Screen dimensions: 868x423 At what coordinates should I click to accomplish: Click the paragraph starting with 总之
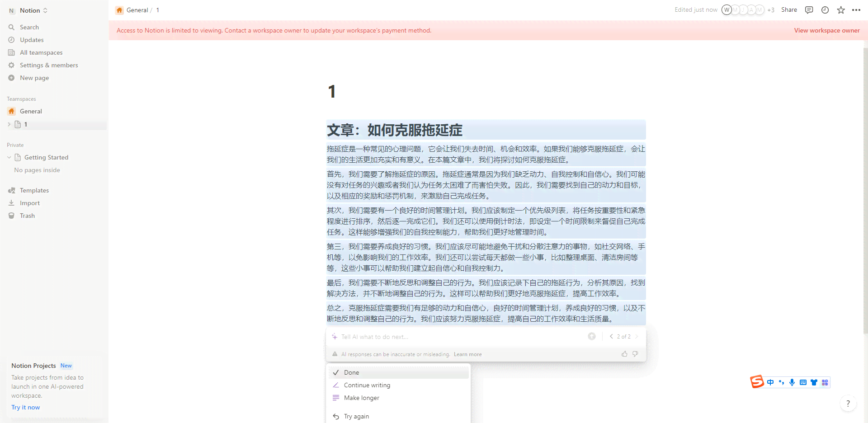(x=486, y=313)
